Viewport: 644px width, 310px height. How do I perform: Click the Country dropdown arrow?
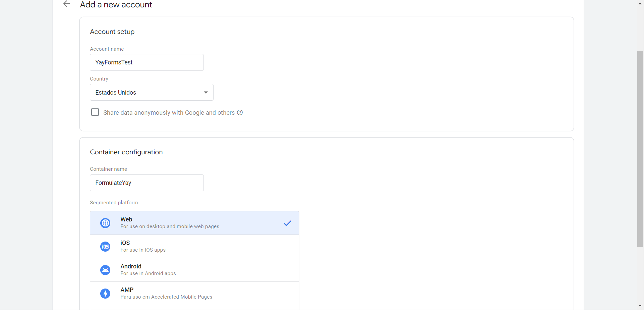click(x=206, y=92)
